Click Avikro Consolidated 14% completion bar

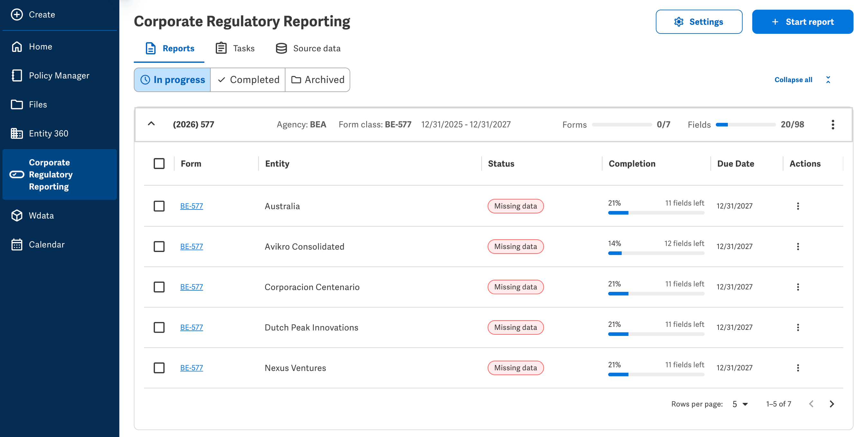pos(656,253)
